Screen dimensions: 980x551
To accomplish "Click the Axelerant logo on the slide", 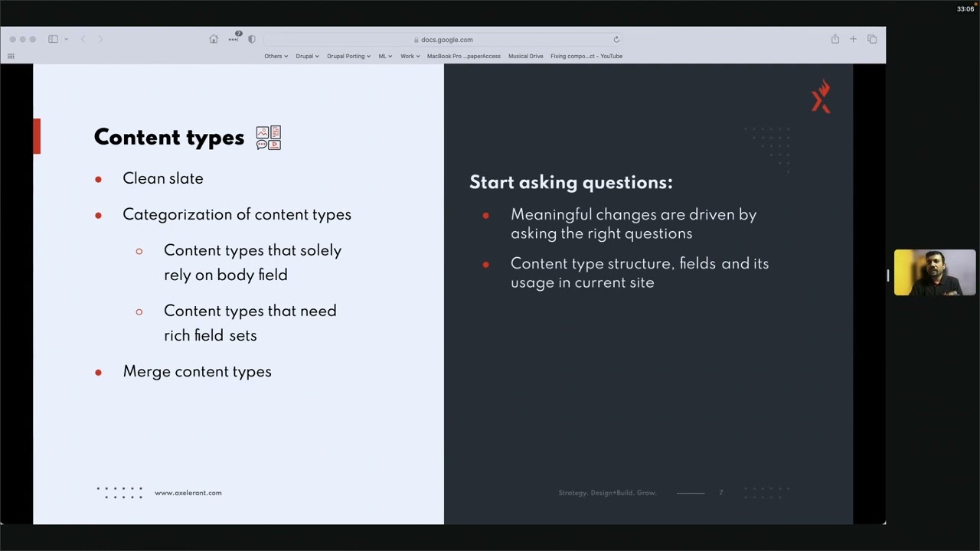I will pyautogui.click(x=821, y=96).
